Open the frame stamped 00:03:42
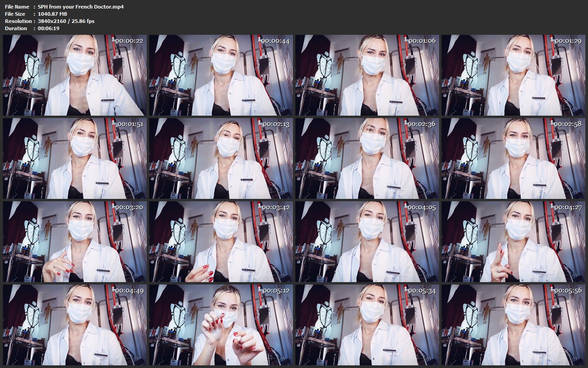Viewport: 588px width, 368px height. pos(221,242)
